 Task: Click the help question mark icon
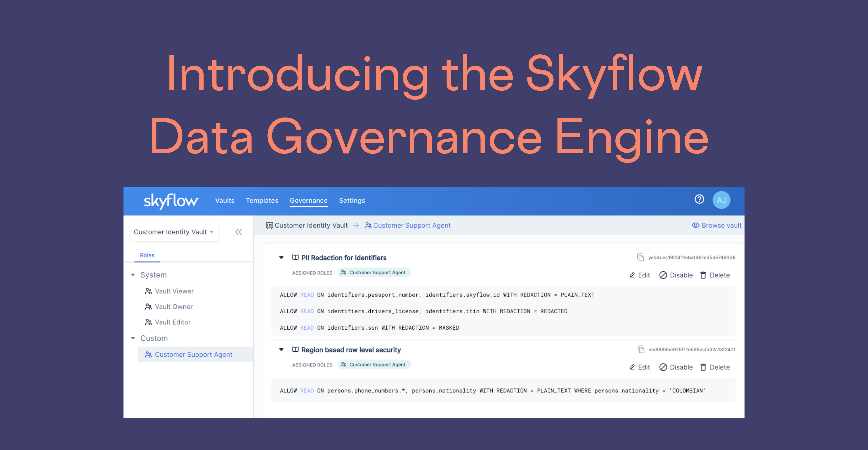699,199
